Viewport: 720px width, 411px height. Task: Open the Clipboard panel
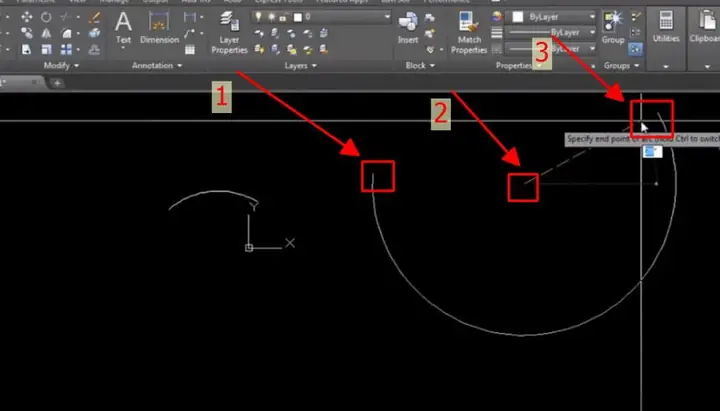click(x=704, y=39)
